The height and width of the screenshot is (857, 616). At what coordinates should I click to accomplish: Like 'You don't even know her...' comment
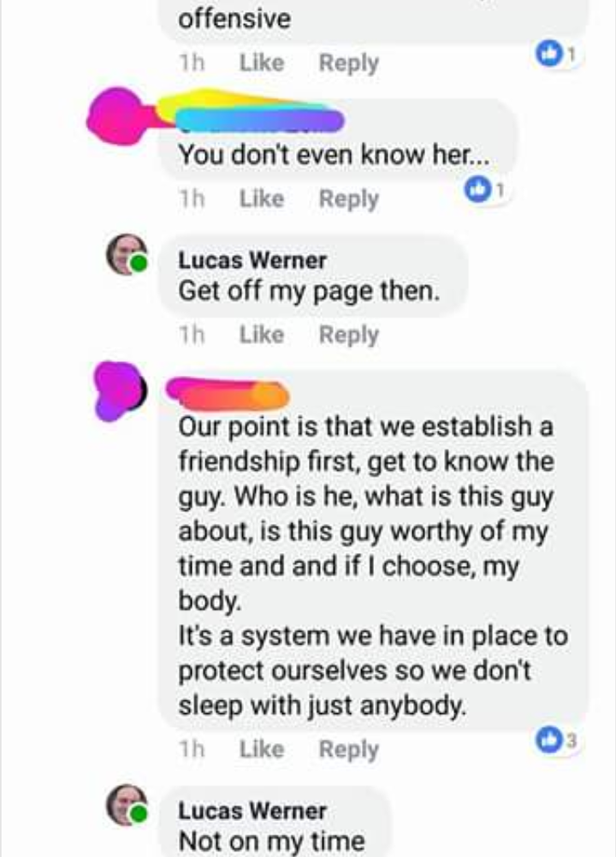pyautogui.click(x=262, y=199)
